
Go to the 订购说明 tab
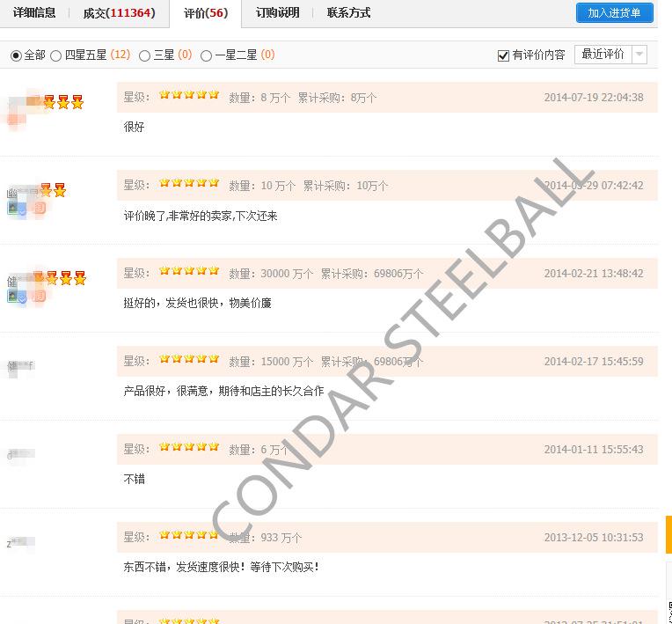coord(277,13)
